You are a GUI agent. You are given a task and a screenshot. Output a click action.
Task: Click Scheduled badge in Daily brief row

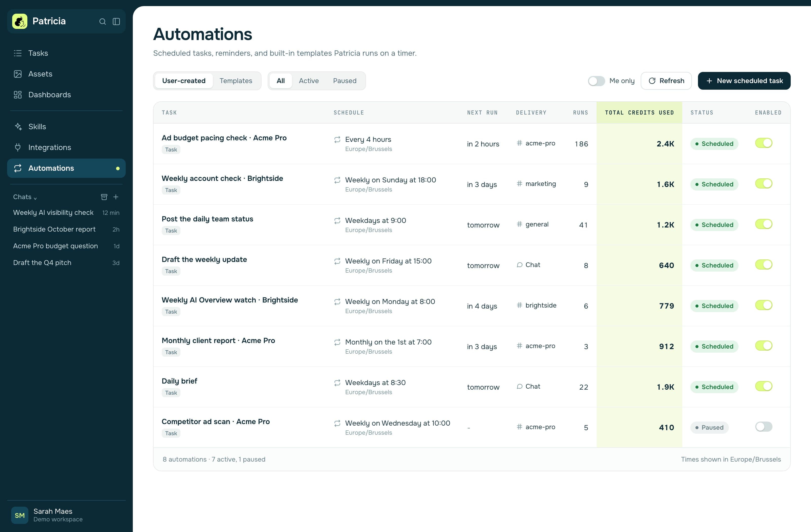(714, 387)
